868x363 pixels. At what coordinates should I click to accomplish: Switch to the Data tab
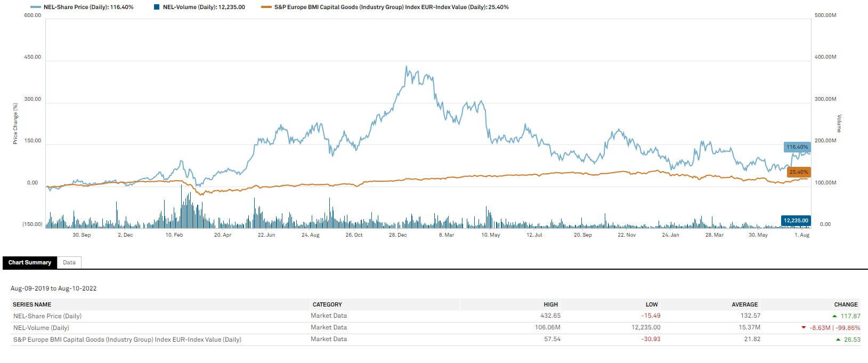[69, 262]
